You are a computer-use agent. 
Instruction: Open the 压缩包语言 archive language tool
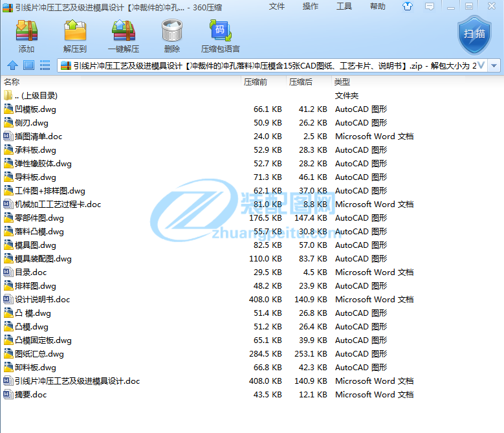click(220, 36)
